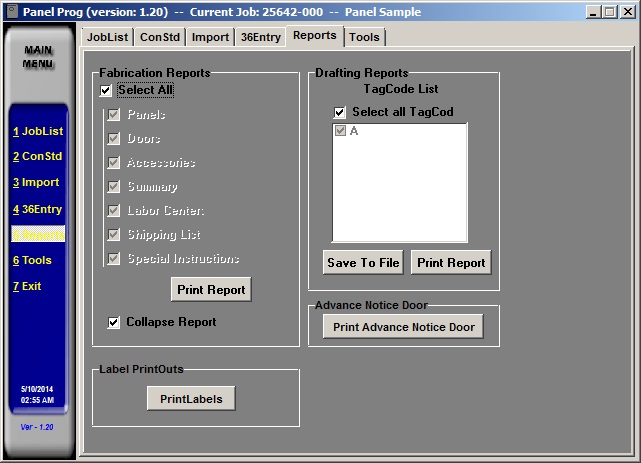
Task: Check the Select All fabrication reports checkbox
Action: click(x=106, y=91)
